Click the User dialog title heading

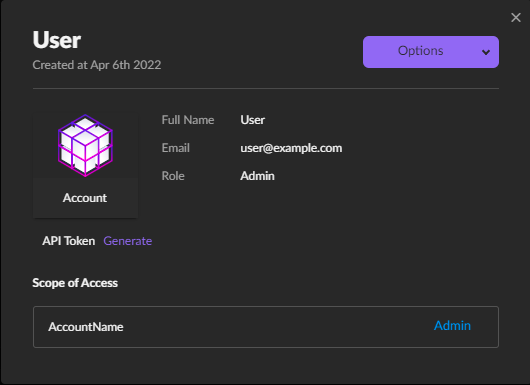click(x=57, y=40)
